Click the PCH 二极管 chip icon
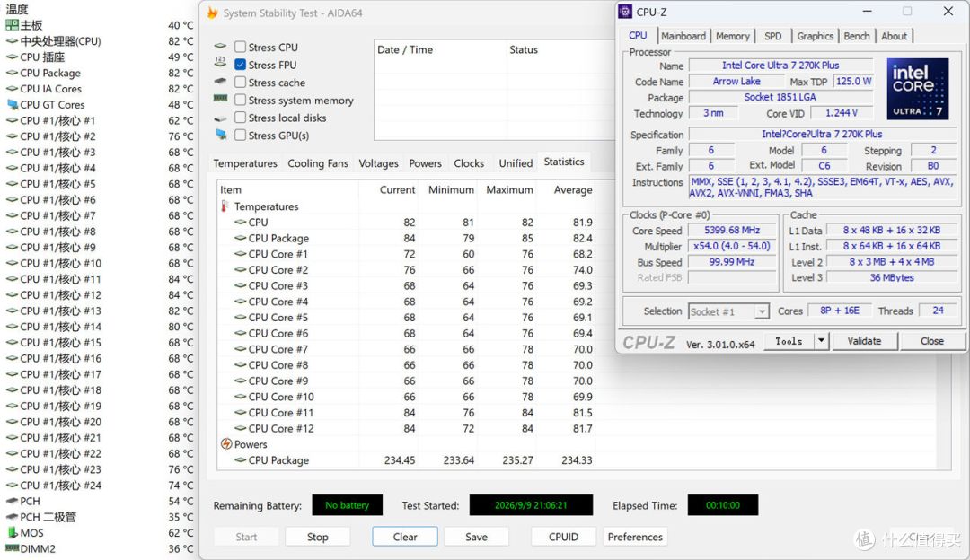This screenshot has height=560, width=970. tap(12, 517)
